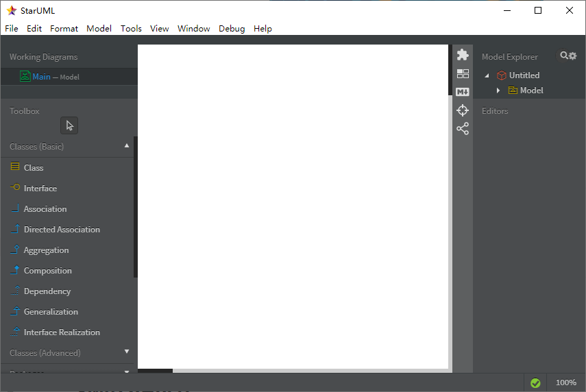This screenshot has height=392, width=586.
Task: Open the Format menu
Action: [x=64, y=29]
